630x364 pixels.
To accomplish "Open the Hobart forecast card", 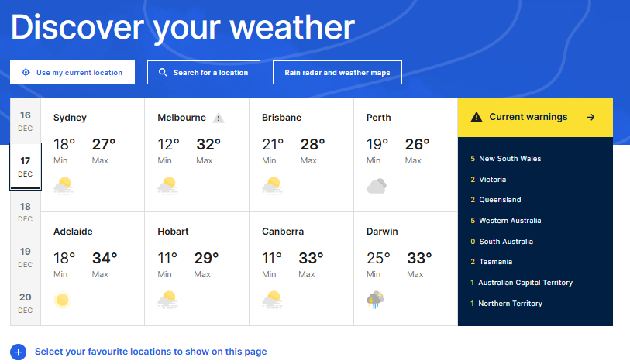I will [x=197, y=268].
